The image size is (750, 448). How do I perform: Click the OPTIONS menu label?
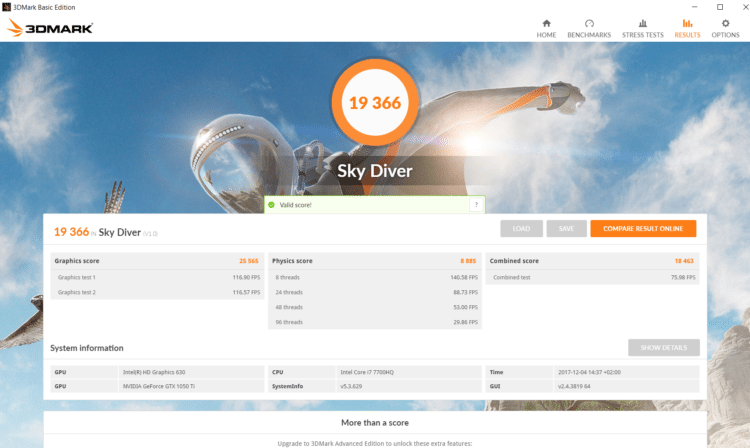726,35
